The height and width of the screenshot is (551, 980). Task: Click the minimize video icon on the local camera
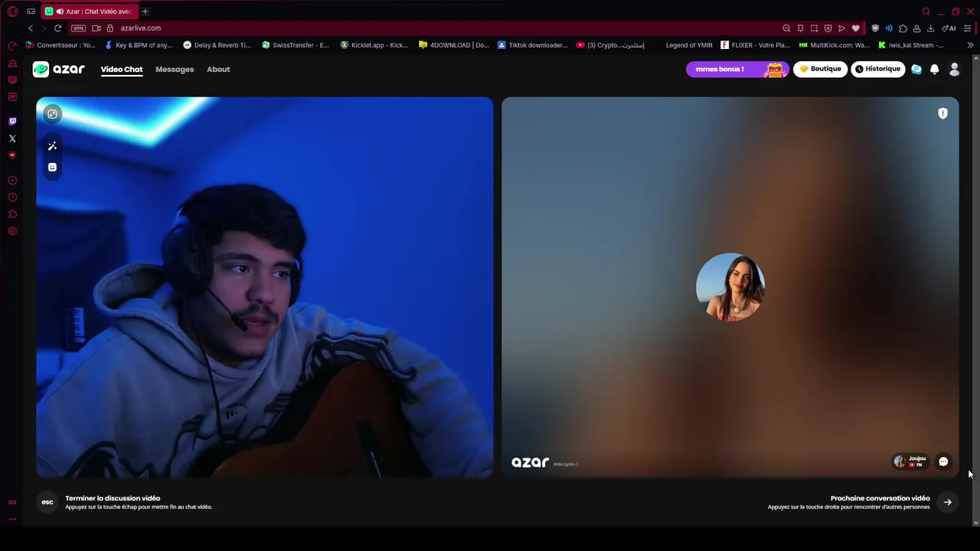tap(52, 114)
